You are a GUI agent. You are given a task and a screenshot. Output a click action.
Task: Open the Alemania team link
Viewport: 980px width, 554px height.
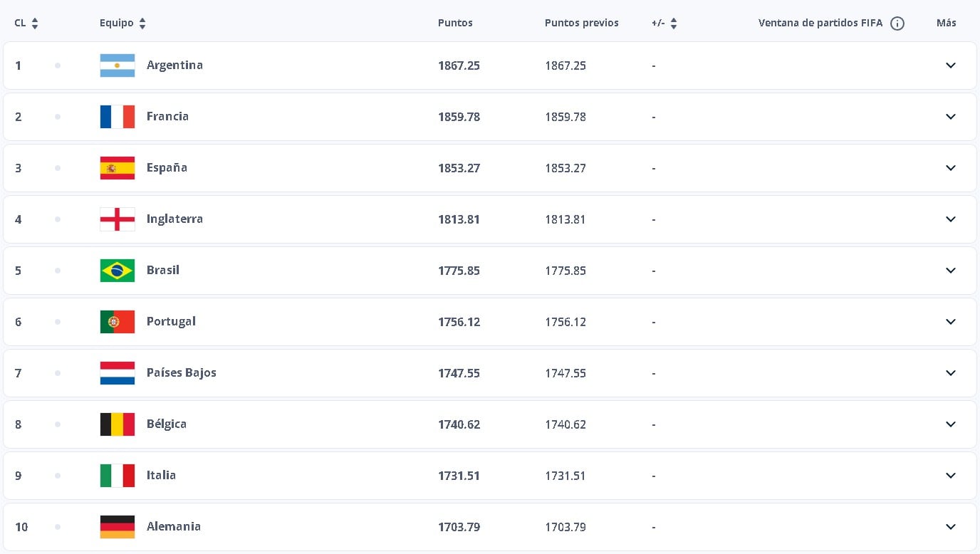[174, 527]
